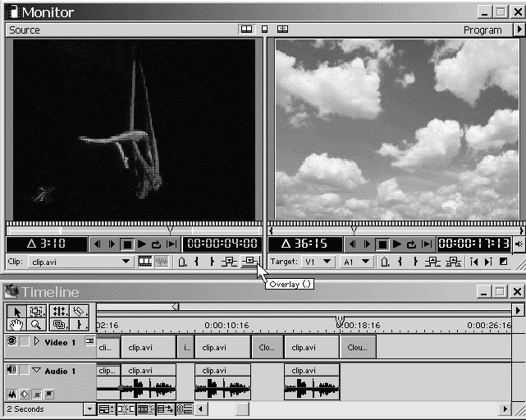Mute Audio 1 using the speaker icon

tap(11, 371)
